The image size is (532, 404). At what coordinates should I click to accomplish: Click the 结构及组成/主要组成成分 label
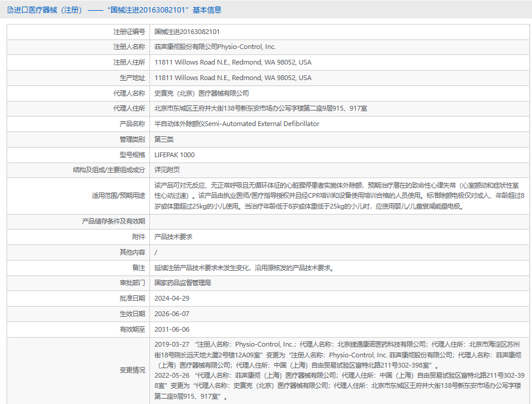[x=109, y=170]
